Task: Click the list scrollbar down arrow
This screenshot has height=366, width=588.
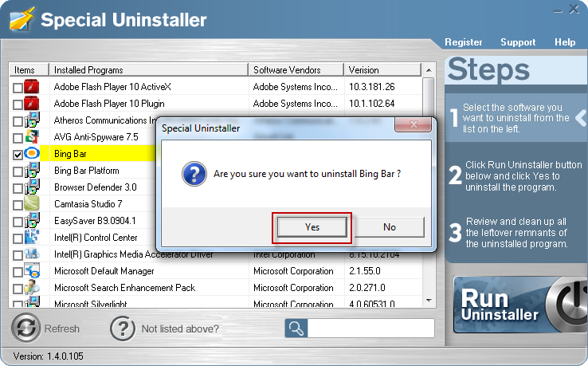Action: pos(429,301)
